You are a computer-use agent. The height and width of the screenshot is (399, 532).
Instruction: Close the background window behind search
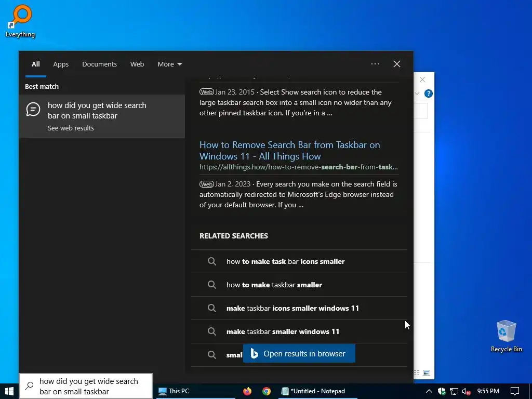pyautogui.click(x=422, y=79)
